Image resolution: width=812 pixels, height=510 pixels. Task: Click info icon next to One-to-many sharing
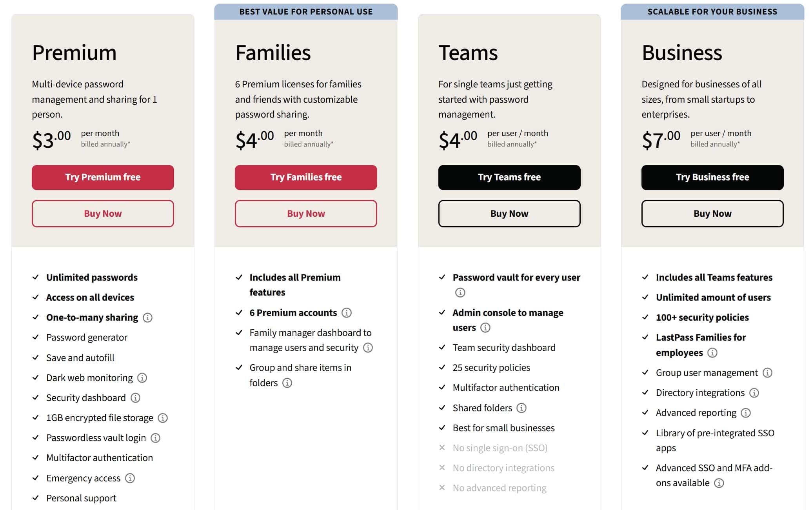(147, 318)
